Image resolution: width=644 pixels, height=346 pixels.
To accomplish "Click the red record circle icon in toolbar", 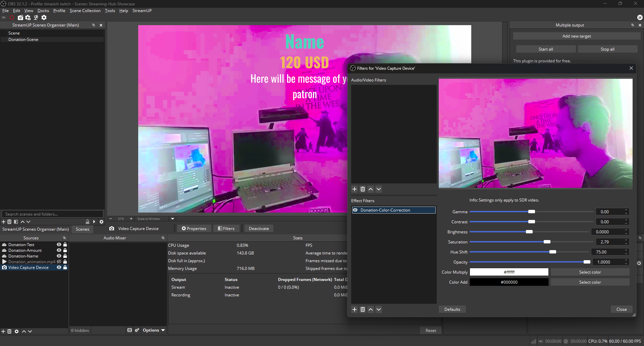I will (12, 18).
